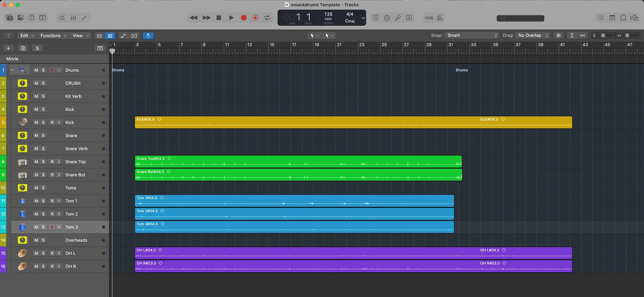Viewport: 644px width, 297px height.
Task: Collapse the Drums track stack
Action: click(12, 70)
